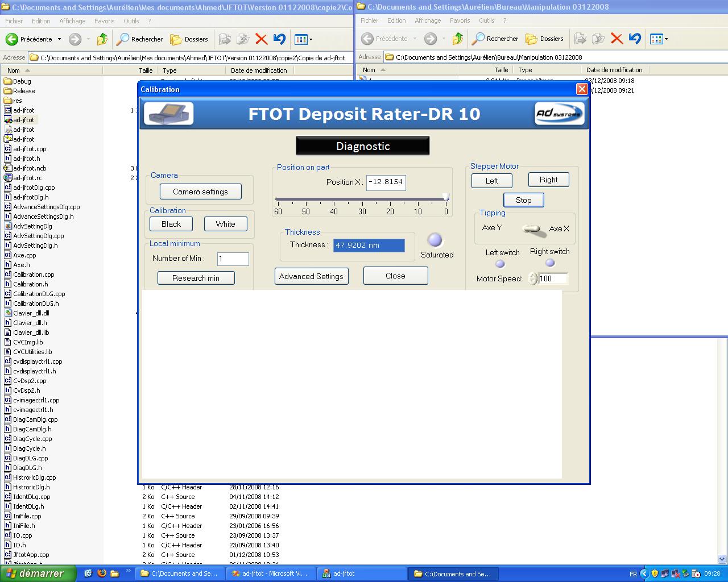Click the disconnected network tray icon
This screenshot has height=582, width=728.
coord(675,573)
